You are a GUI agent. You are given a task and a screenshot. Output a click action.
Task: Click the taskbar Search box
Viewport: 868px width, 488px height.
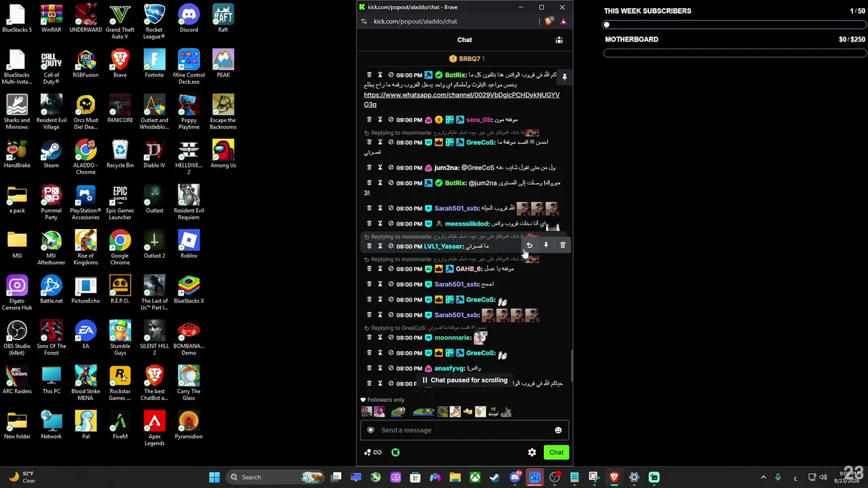point(276,477)
